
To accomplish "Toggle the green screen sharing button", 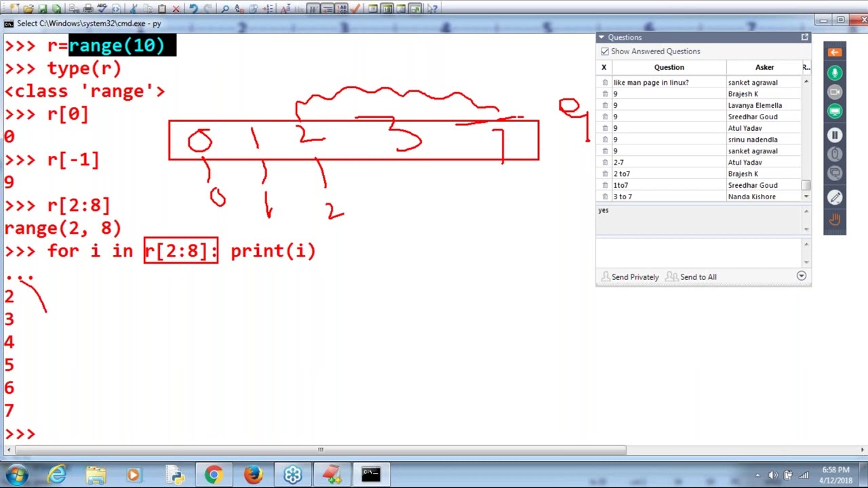I will 835,111.
